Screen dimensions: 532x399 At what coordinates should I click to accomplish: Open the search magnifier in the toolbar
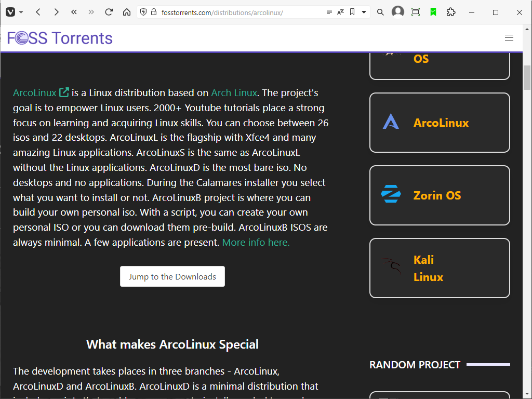(380, 12)
